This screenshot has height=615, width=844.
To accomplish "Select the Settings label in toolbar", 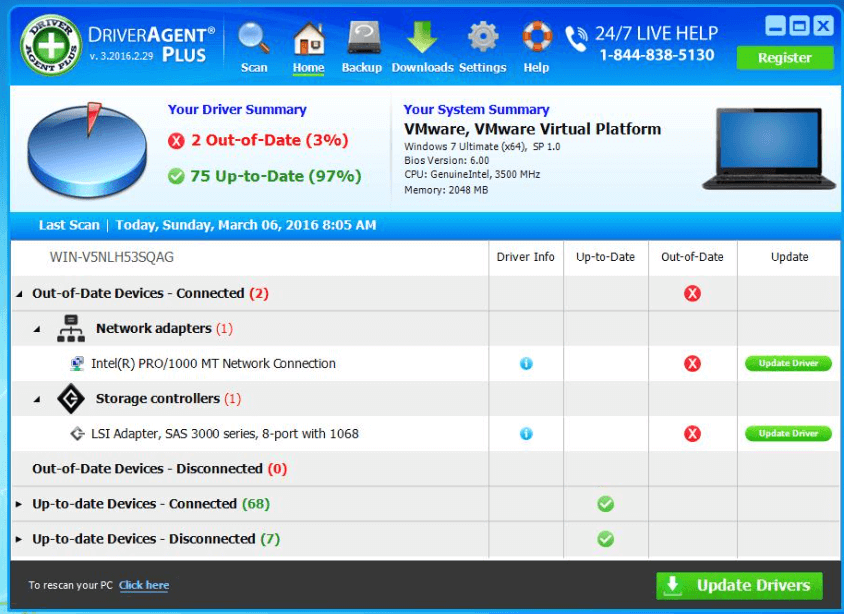I will point(483,68).
